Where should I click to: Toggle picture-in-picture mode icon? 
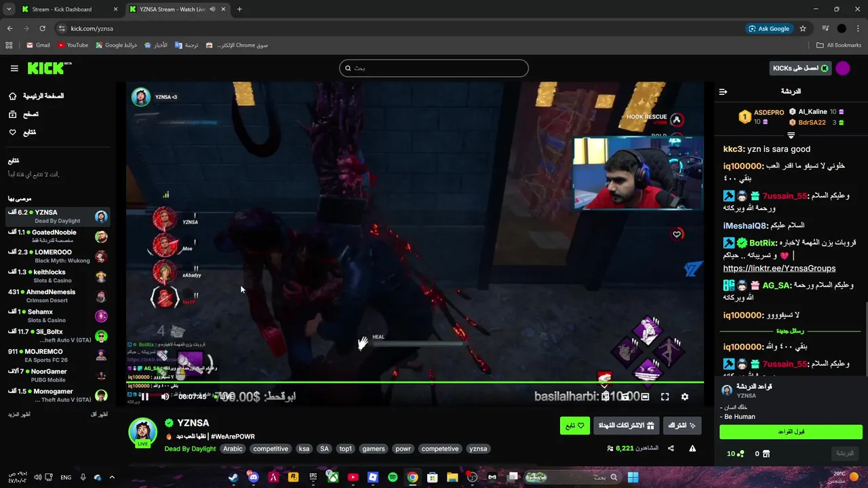(605, 397)
